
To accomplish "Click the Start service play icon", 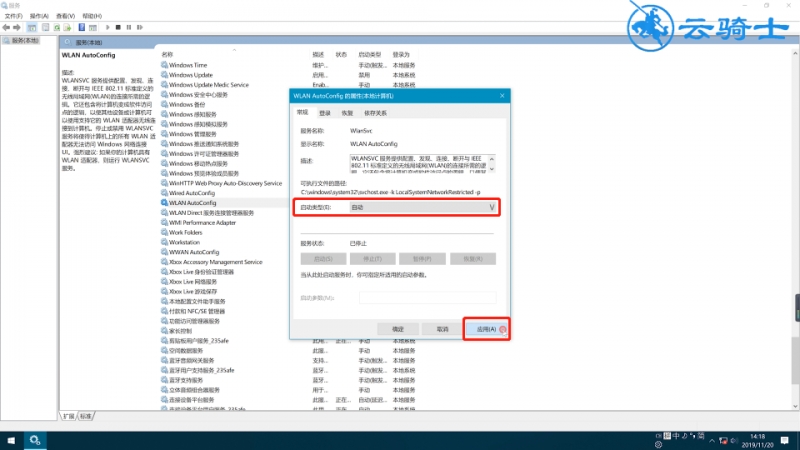I will [108, 28].
